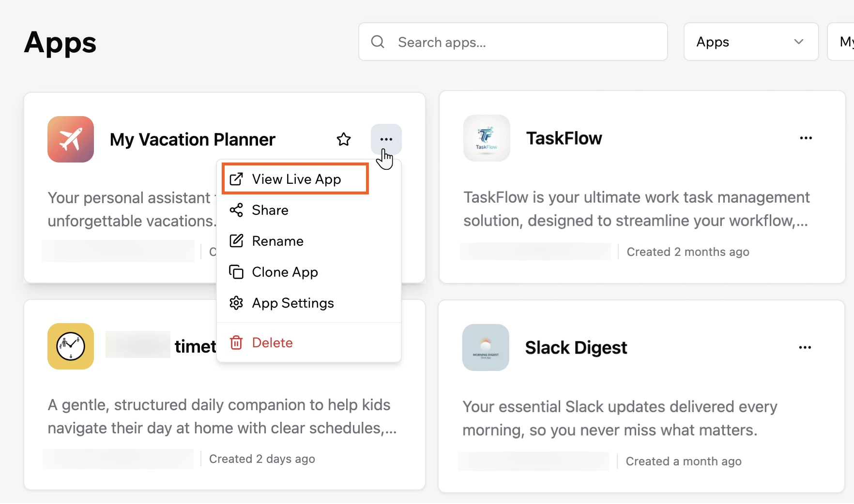Select View Live App
The height and width of the screenshot is (504, 854).
coord(296,179)
